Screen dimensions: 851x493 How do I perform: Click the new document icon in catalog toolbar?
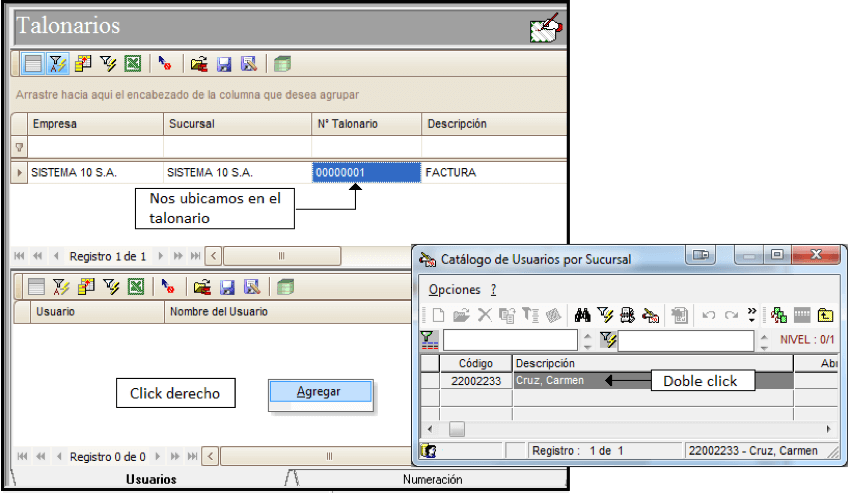click(x=438, y=315)
